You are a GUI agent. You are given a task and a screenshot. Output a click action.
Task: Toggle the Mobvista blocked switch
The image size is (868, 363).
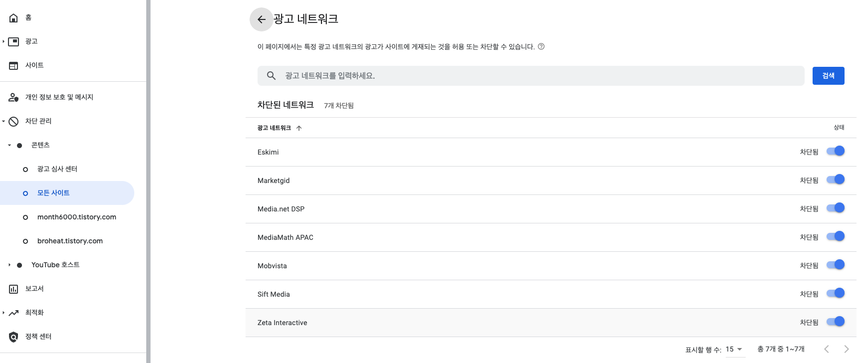coord(835,265)
